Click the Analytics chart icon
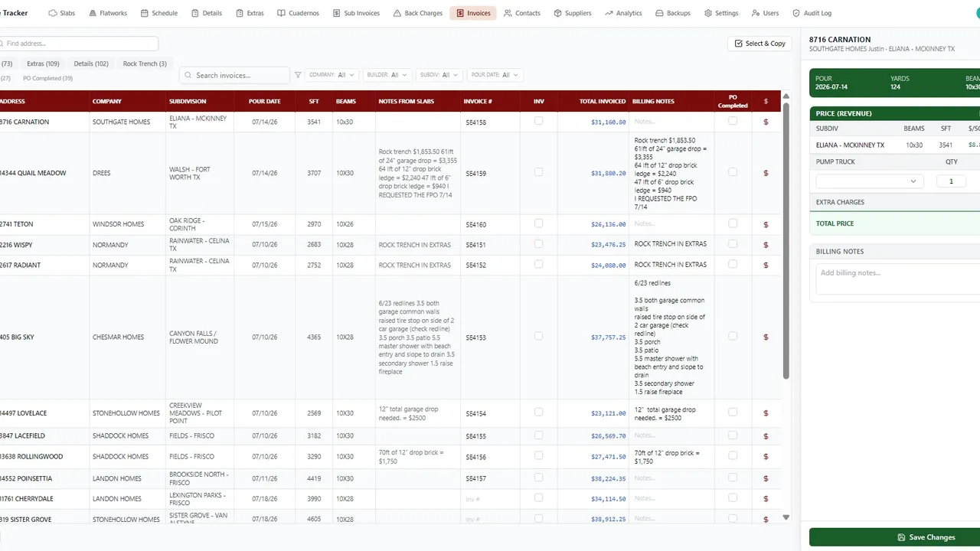This screenshot has height=551, width=980. point(609,13)
